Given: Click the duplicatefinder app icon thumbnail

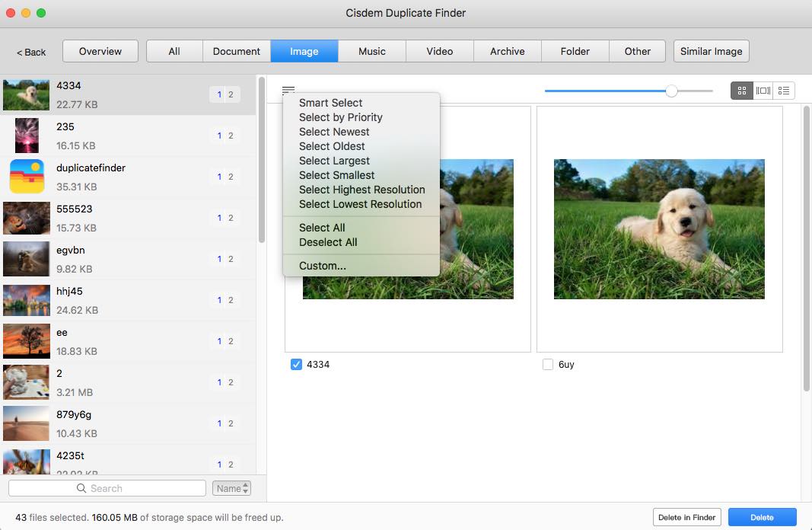Looking at the screenshot, I should pyautogui.click(x=27, y=176).
